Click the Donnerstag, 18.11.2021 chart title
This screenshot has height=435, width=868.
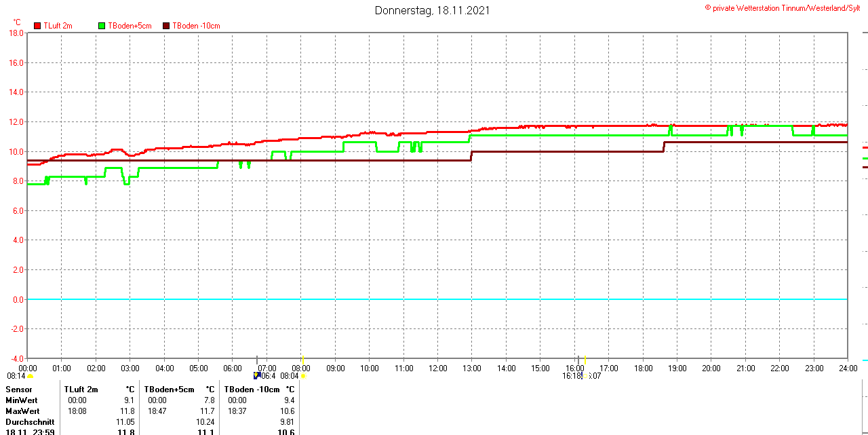click(432, 10)
